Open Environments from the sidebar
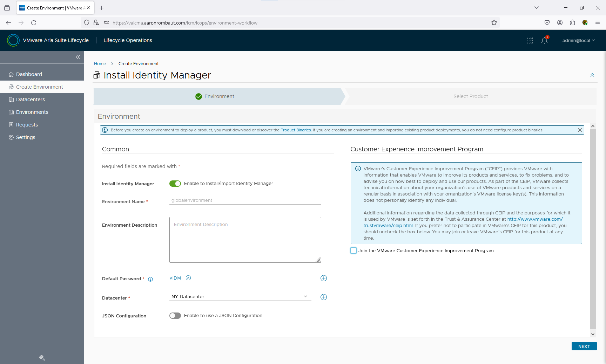Screen dimensions: 606x364 click(x=32, y=112)
